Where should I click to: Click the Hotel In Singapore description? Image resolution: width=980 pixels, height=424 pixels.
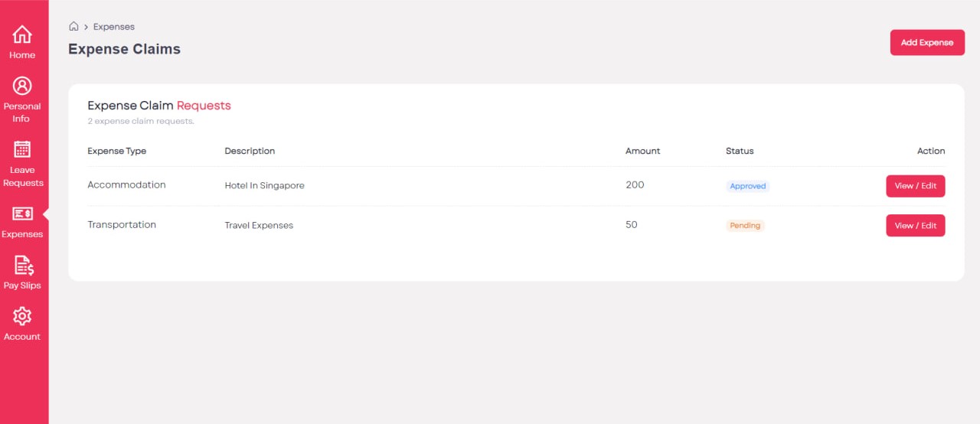click(x=264, y=186)
